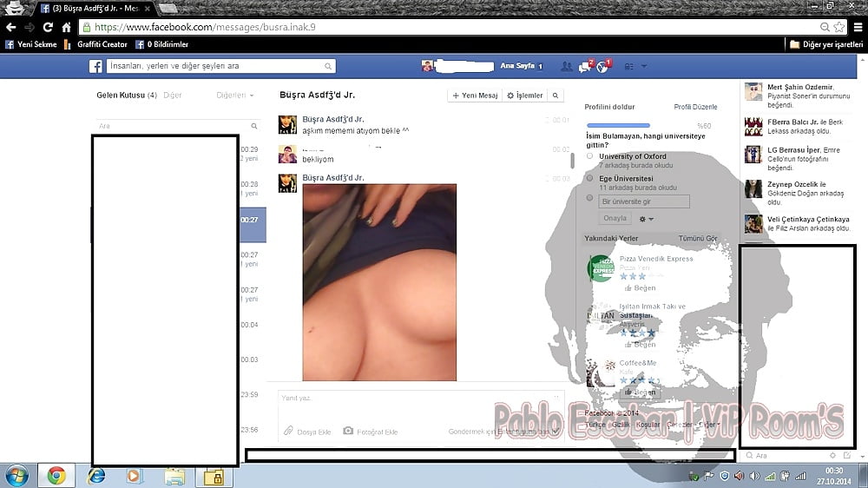868x488 pixels.
Task: Open the friend requests icon
Action: pos(566,67)
